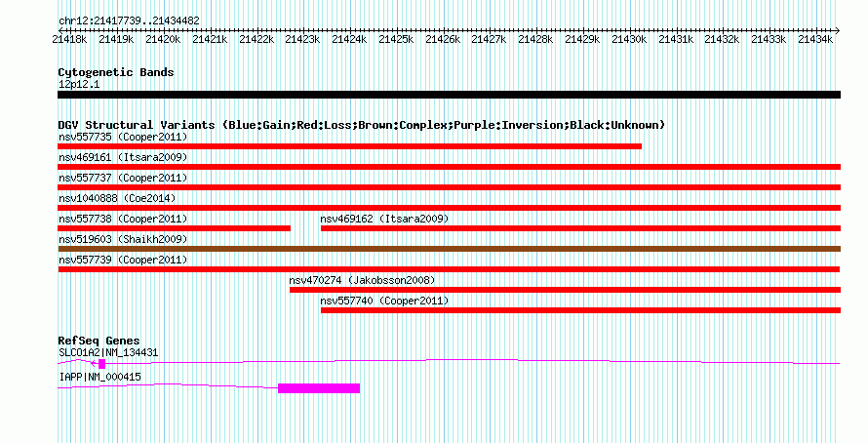Click the Cytogenetic Bands track heading
Screen dimensions: 868x443
coord(116,72)
